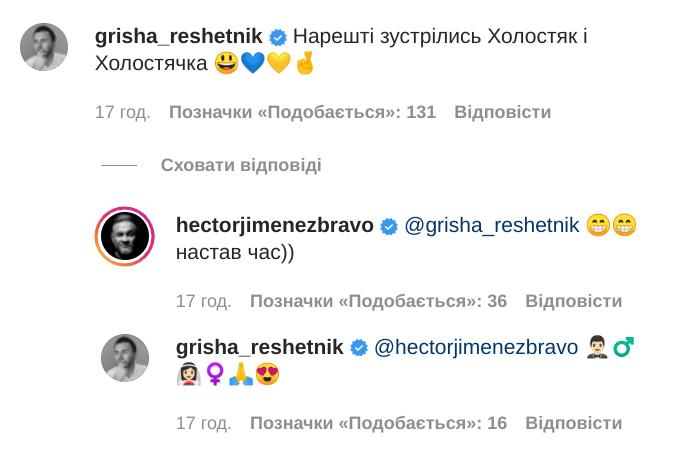Reply to hectorjimenezbravo's comment

tap(573, 301)
